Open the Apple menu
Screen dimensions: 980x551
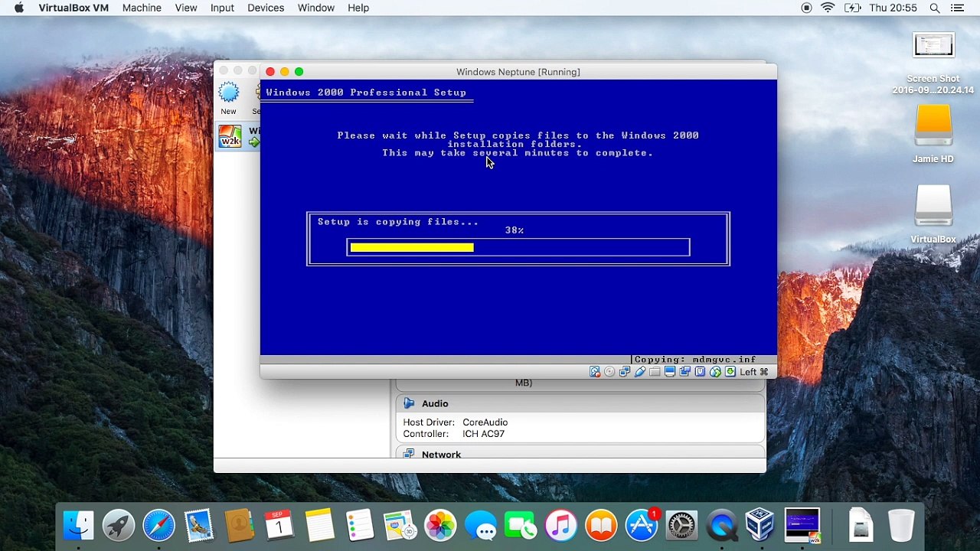click(19, 8)
